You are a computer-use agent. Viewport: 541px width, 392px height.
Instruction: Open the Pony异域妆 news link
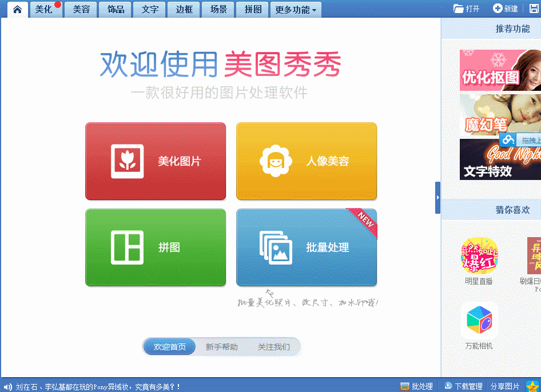[98, 387]
